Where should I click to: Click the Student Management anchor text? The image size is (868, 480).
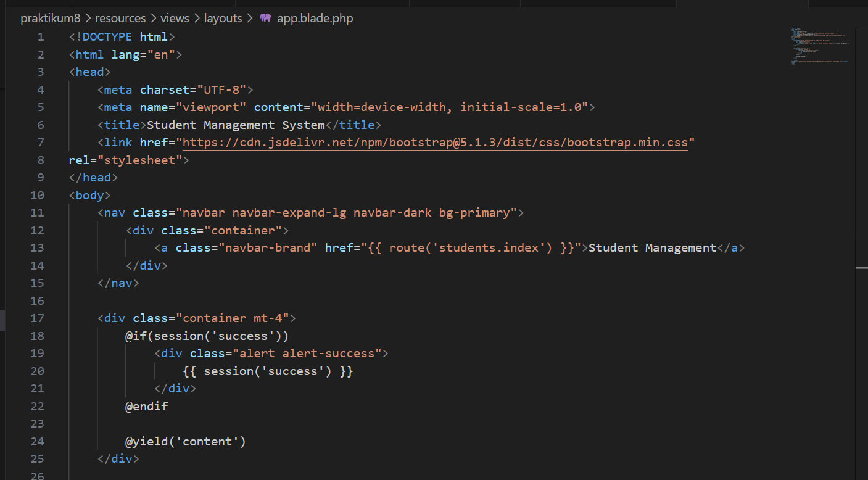652,248
